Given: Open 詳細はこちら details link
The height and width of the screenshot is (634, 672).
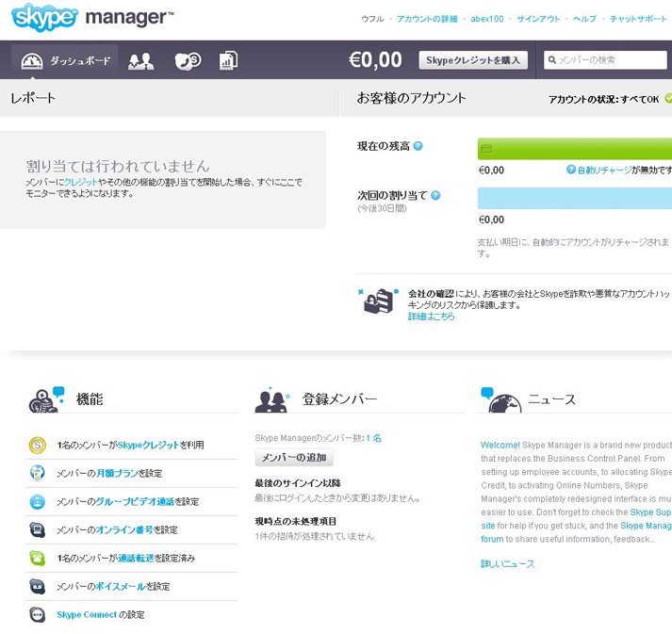Looking at the screenshot, I should coord(431,317).
